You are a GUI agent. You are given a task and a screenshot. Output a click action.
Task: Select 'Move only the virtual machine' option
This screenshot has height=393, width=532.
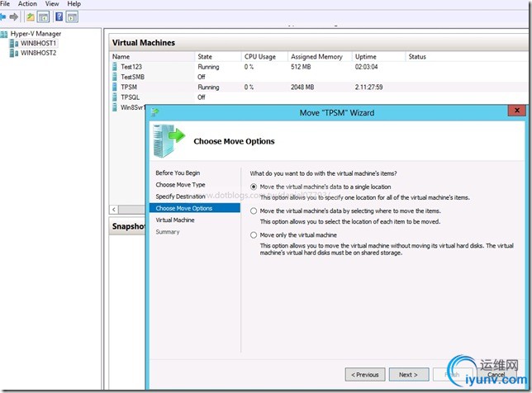click(x=254, y=235)
